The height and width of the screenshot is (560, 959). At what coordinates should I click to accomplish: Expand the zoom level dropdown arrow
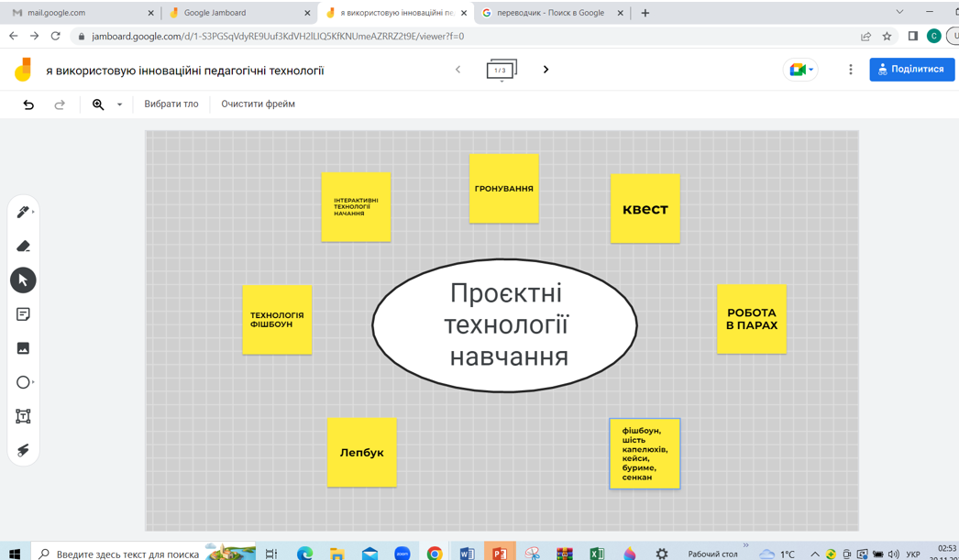pyautogui.click(x=119, y=104)
